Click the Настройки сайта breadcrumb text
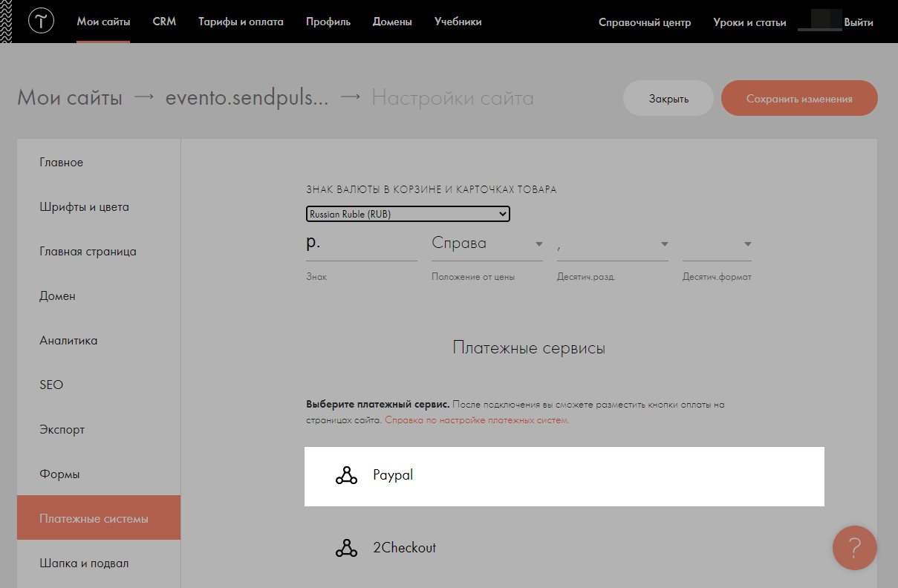 [x=452, y=98]
